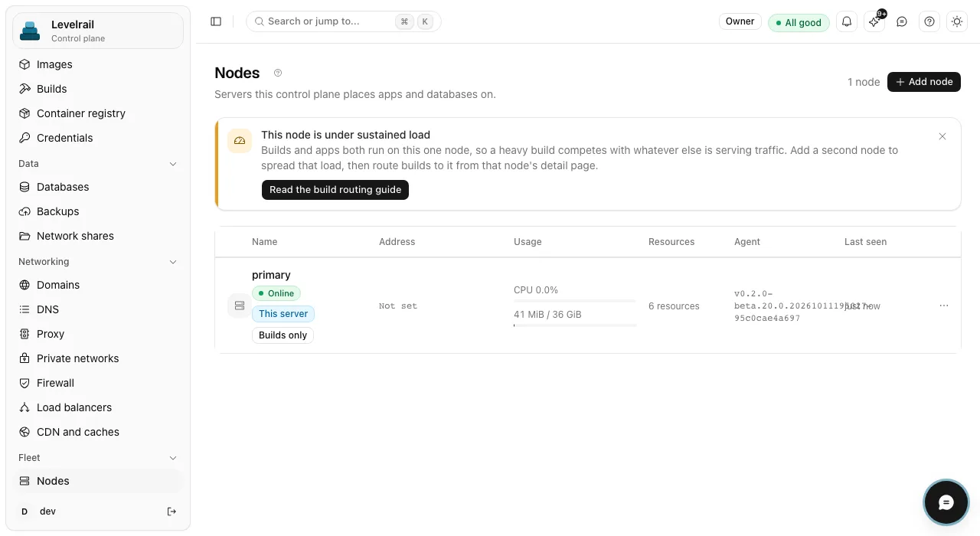This screenshot has width=980, height=536.
Task: Dismiss the sustained load banner
Action: pyautogui.click(x=942, y=136)
